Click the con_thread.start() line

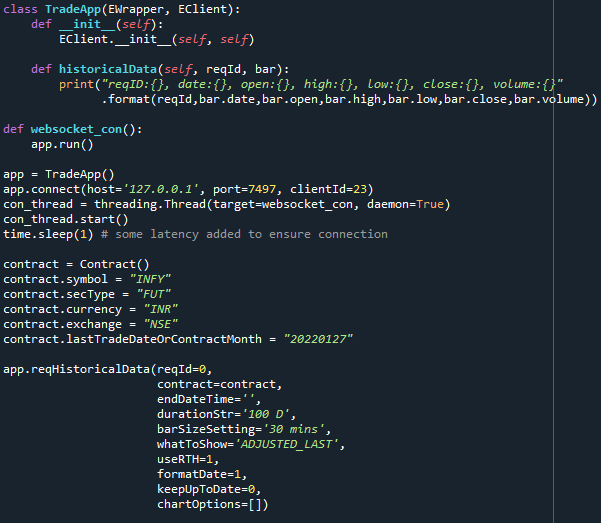tap(66, 219)
